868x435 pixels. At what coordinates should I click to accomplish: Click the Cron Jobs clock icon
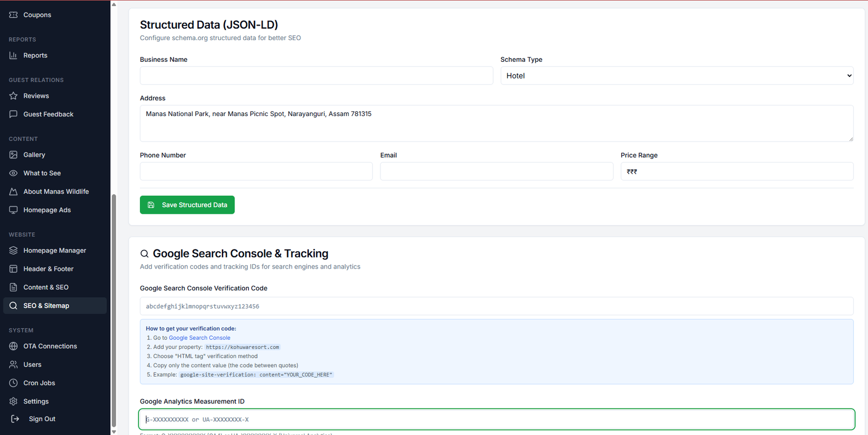click(14, 383)
